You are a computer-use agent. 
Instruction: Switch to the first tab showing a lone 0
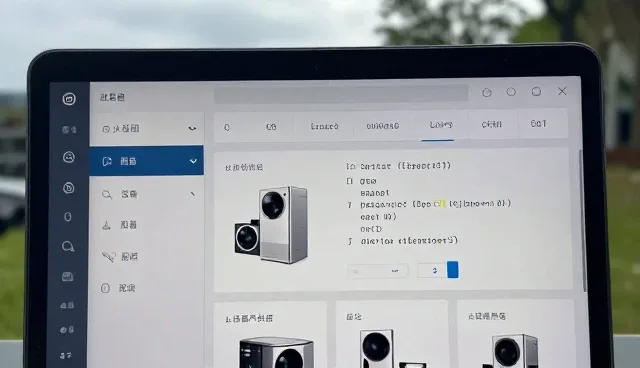pos(227,127)
